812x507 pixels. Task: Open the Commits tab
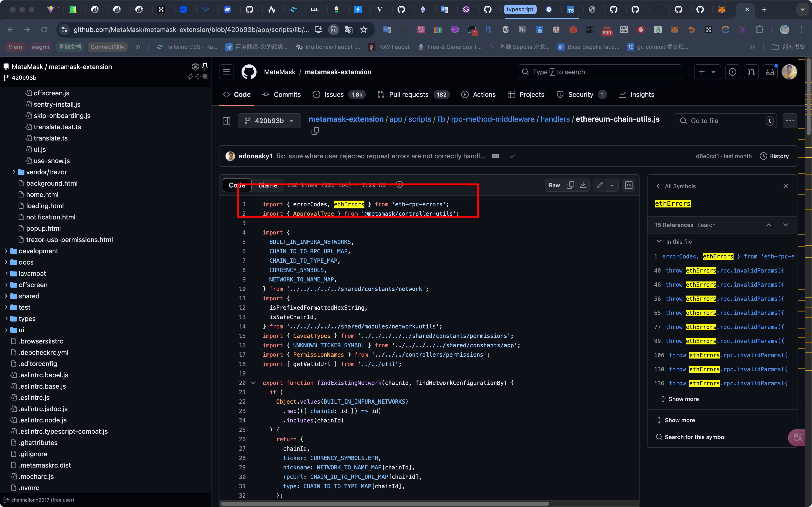point(282,94)
